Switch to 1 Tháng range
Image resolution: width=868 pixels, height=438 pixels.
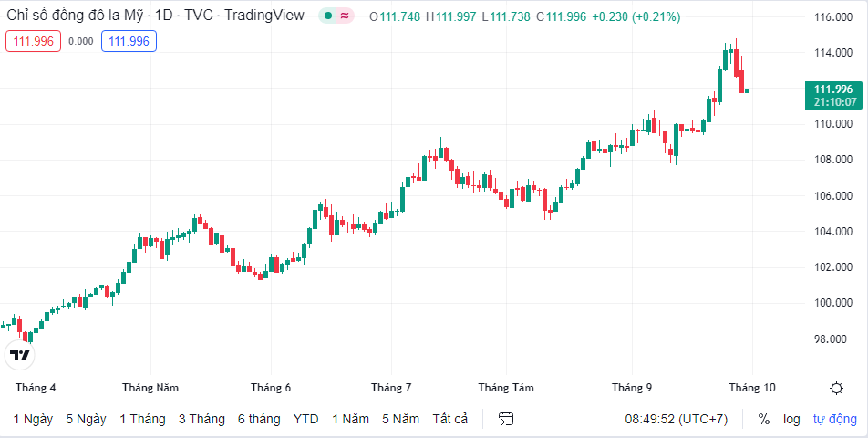click(x=142, y=419)
